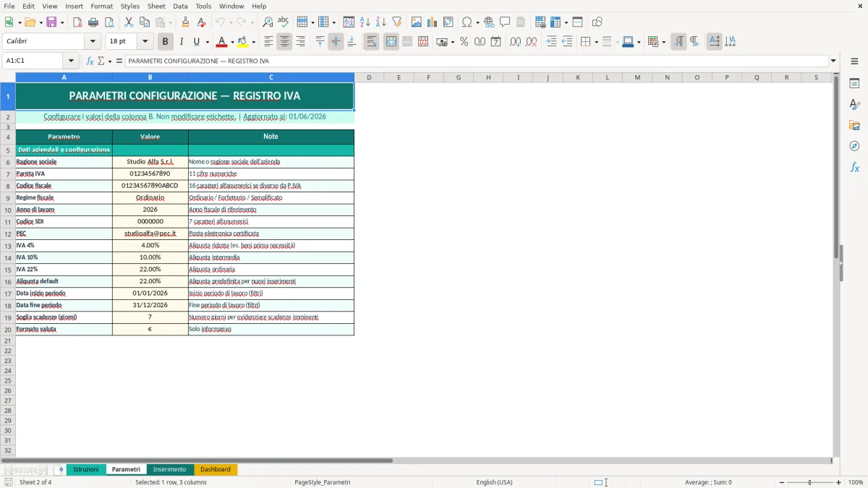The image size is (868, 488).
Task: Cut the selection with the scissors icon
Action: (129, 22)
